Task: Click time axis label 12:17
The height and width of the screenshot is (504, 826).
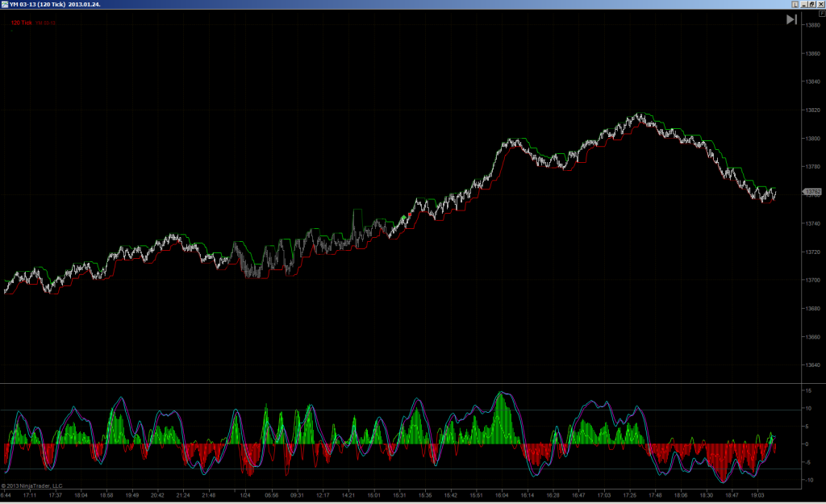Action: click(323, 495)
